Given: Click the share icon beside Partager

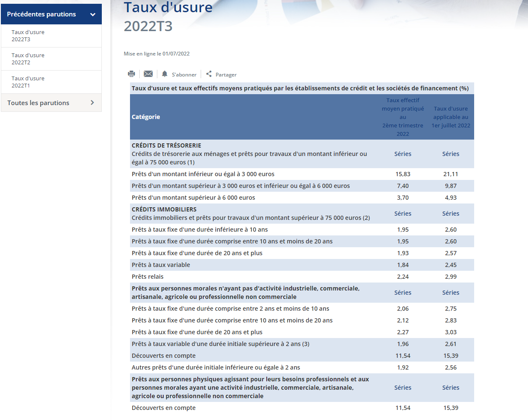Looking at the screenshot, I should tap(209, 74).
